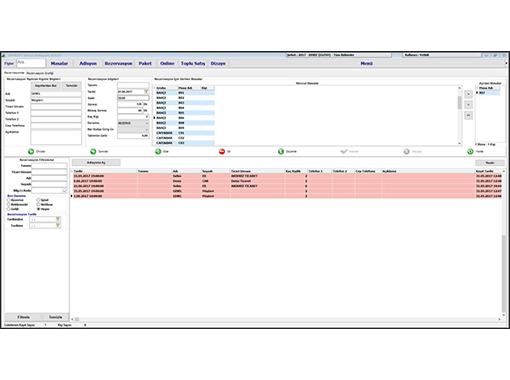Click the red Sil delete icon
Viewport: 510px width, 380px height.
222,152
